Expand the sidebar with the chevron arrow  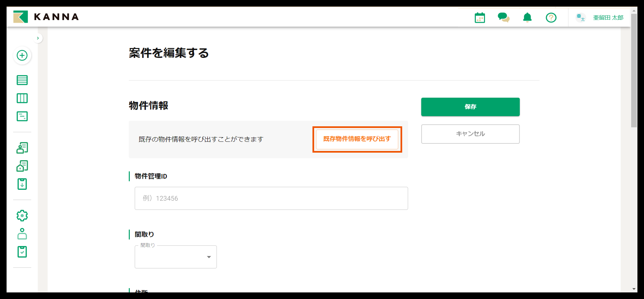point(38,38)
